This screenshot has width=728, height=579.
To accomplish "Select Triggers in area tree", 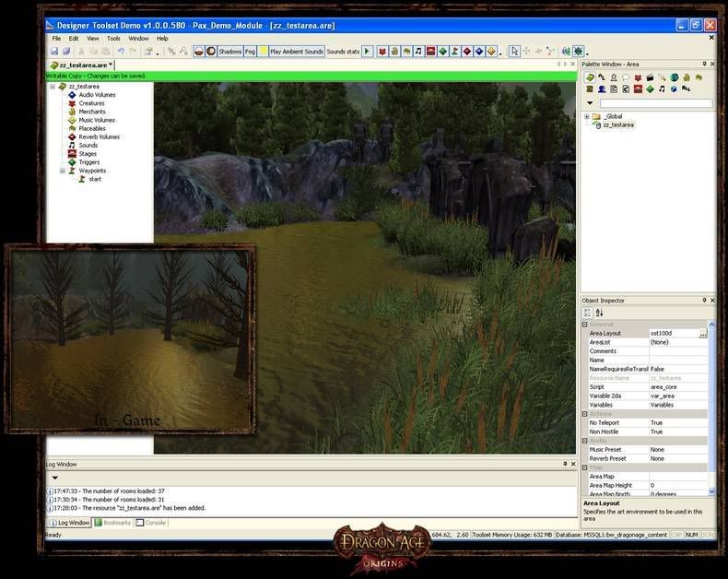I will (89, 162).
